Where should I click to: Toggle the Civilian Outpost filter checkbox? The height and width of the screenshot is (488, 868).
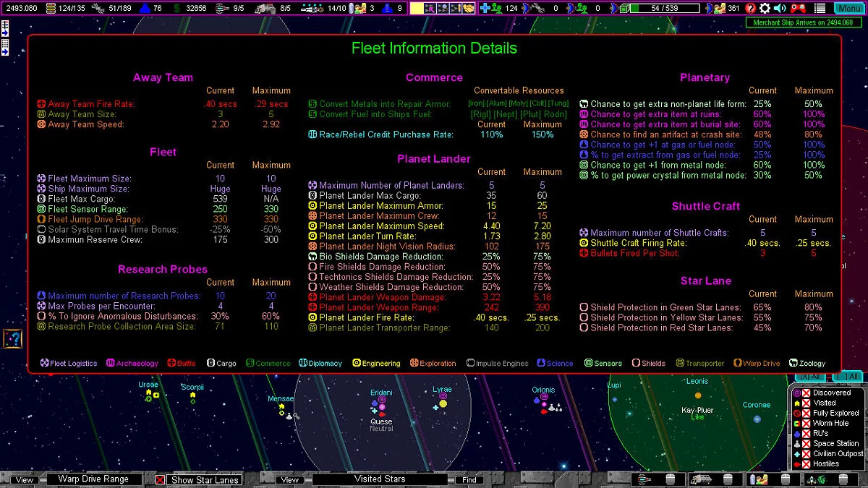click(806, 454)
